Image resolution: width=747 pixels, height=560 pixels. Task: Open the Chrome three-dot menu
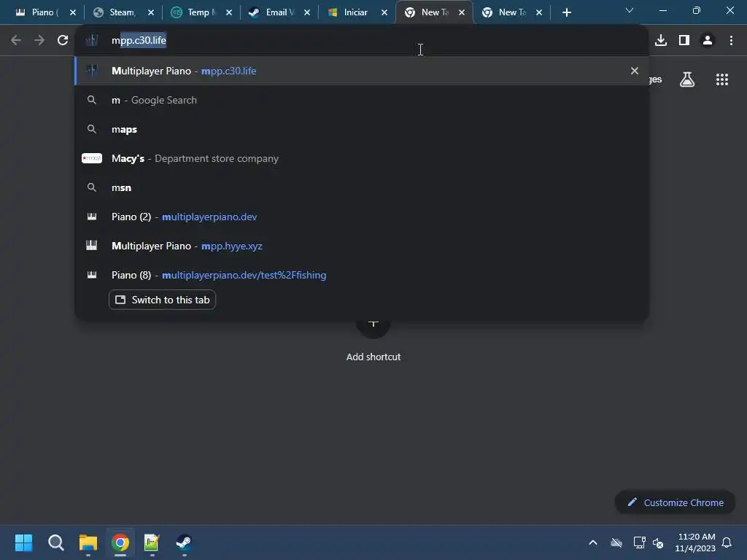tap(731, 41)
